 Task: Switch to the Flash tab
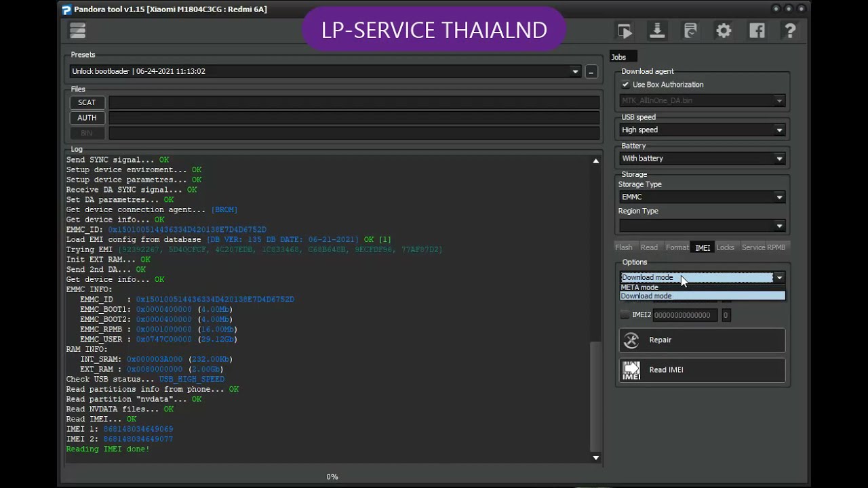pos(623,247)
